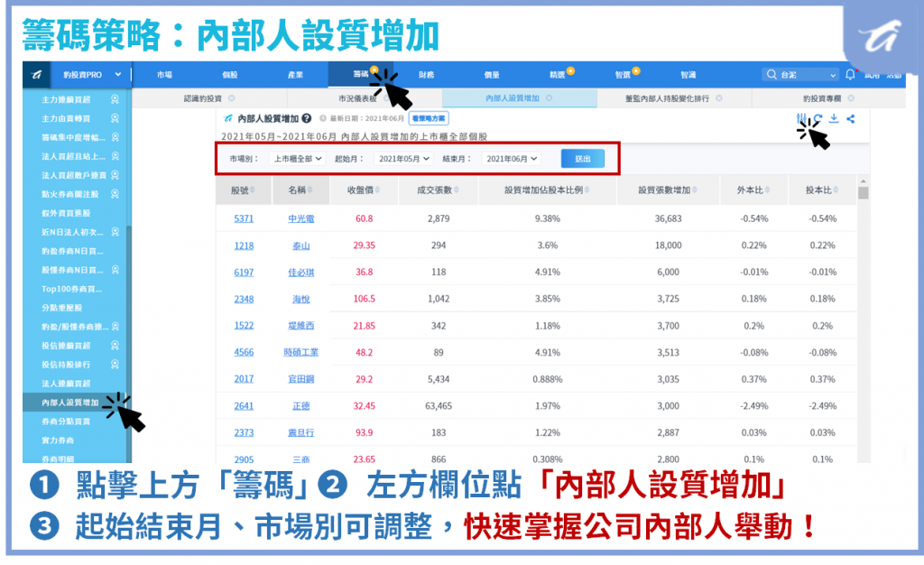Open the 市場 menu
The width and height of the screenshot is (924, 565).
[164, 75]
